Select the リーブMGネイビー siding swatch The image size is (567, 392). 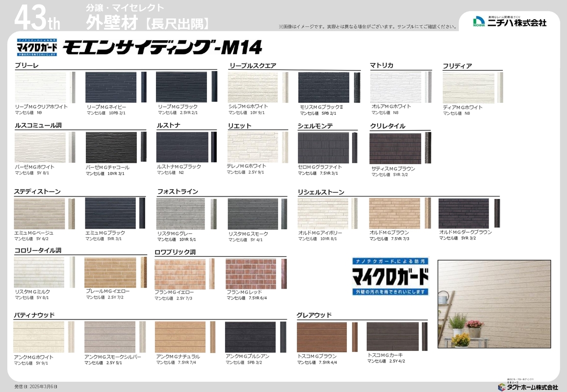pyautogui.click(x=110, y=87)
